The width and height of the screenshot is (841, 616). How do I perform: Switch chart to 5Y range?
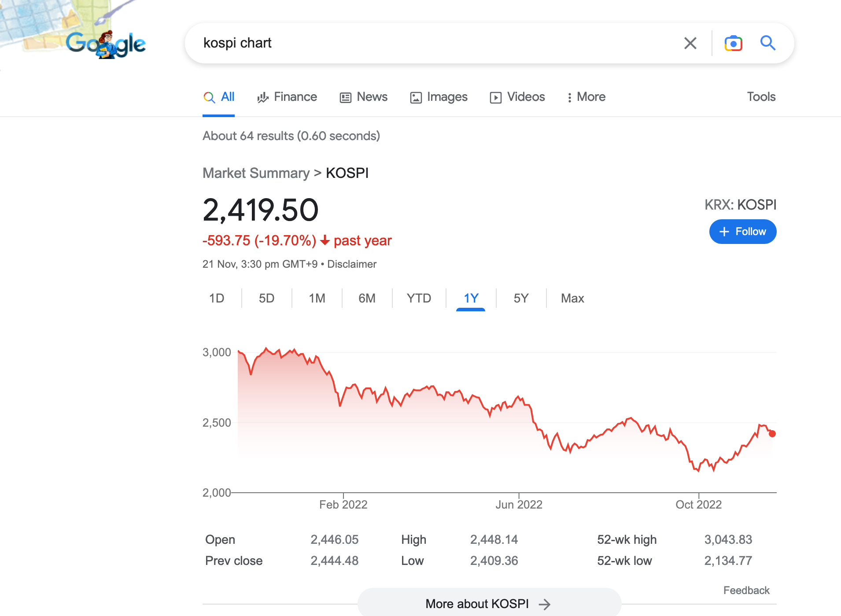521,299
